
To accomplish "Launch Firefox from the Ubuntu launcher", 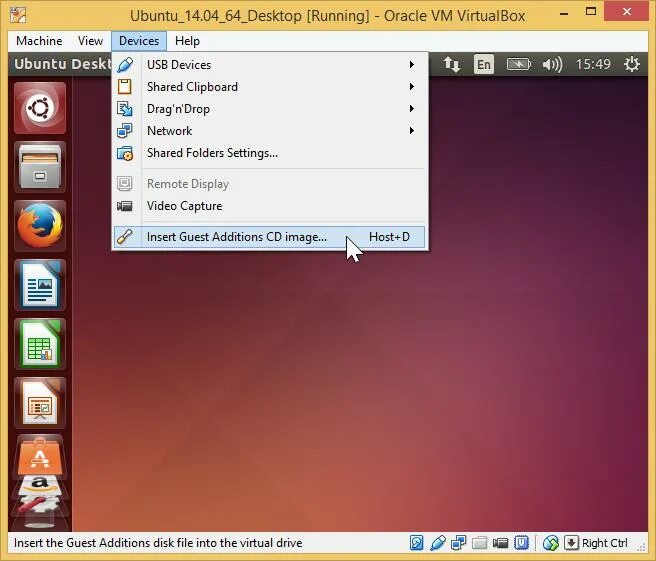I will [x=40, y=226].
